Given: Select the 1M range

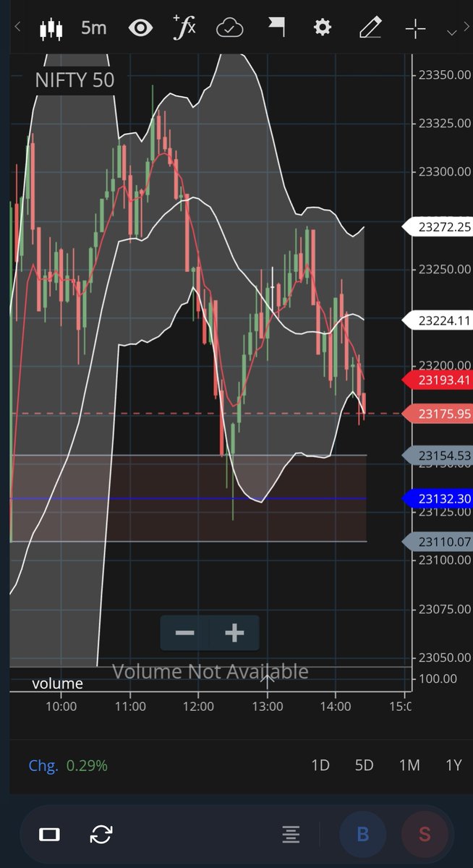Looking at the screenshot, I should click(x=409, y=765).
